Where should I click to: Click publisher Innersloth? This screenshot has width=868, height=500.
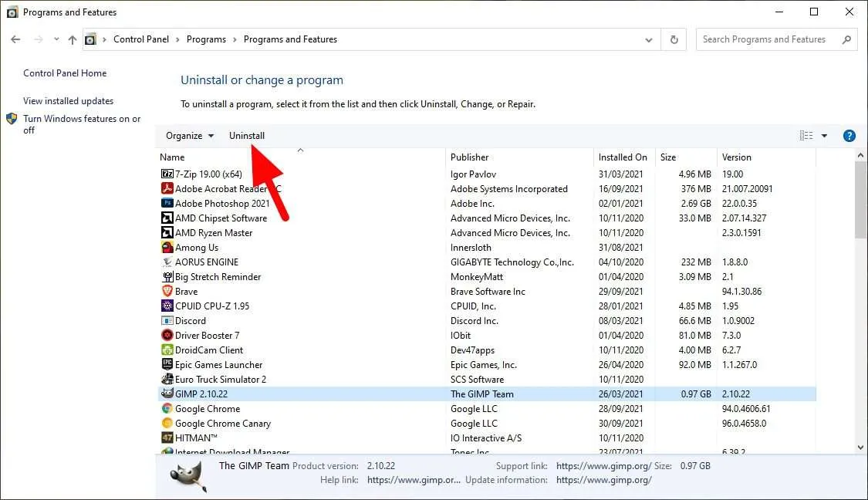[x=471, y=248]
